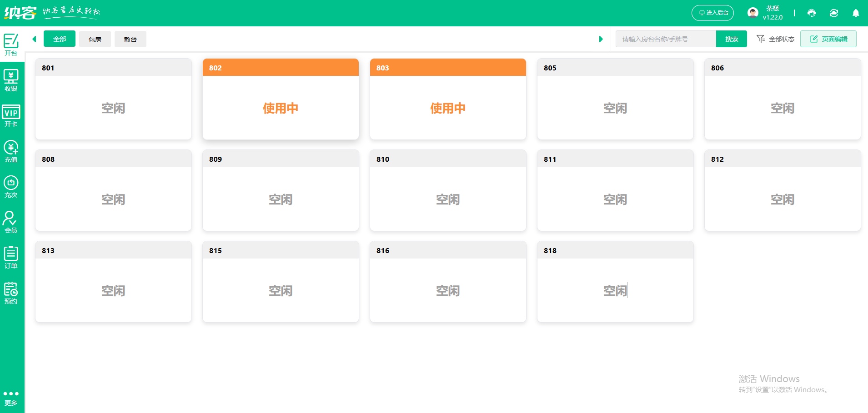The width and height of the screenshot is (868, 413).
Task: Go to 收银 cashier in sidebar
Action: [x=11, y=80]
